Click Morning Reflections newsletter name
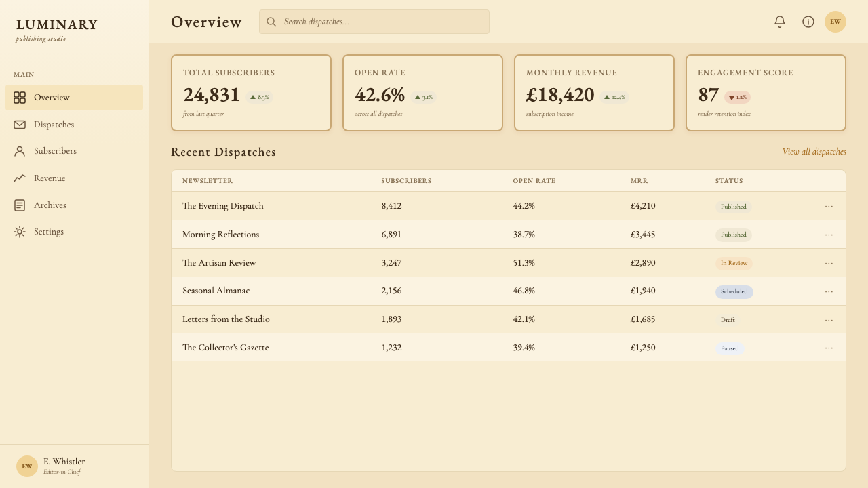This screenshot has height=488, width=868. (x=220, y=235)
